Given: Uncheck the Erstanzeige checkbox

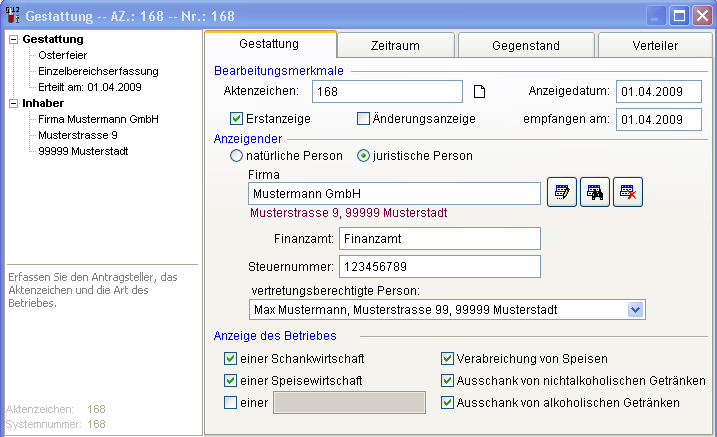Looking at the screenshot, I should point(237,119).
